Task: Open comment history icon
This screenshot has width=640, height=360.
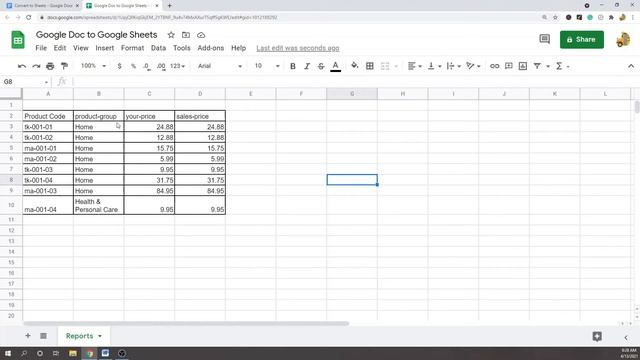Action: (544, 39)
